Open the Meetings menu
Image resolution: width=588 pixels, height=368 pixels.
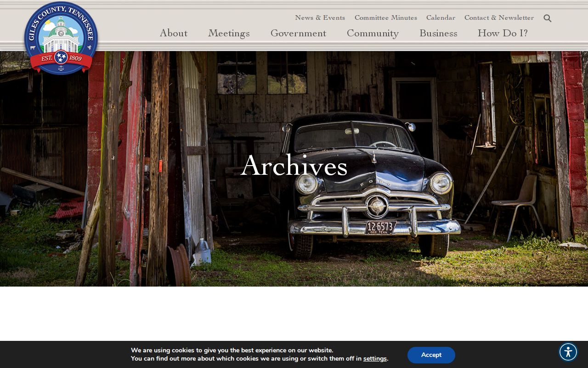click(229, 34)
